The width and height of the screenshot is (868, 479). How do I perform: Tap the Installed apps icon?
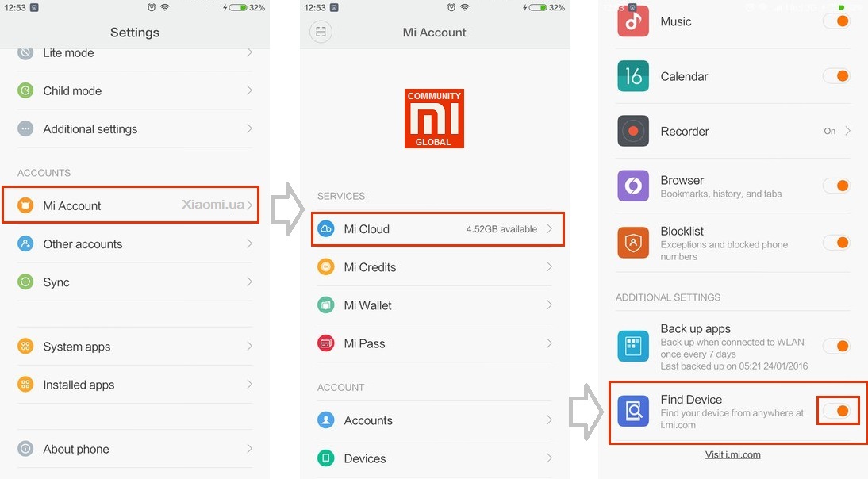25,385
